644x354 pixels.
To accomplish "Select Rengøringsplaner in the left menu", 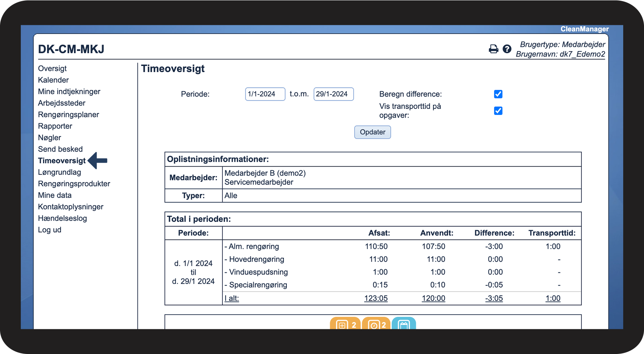I will [x=68, y=115].
